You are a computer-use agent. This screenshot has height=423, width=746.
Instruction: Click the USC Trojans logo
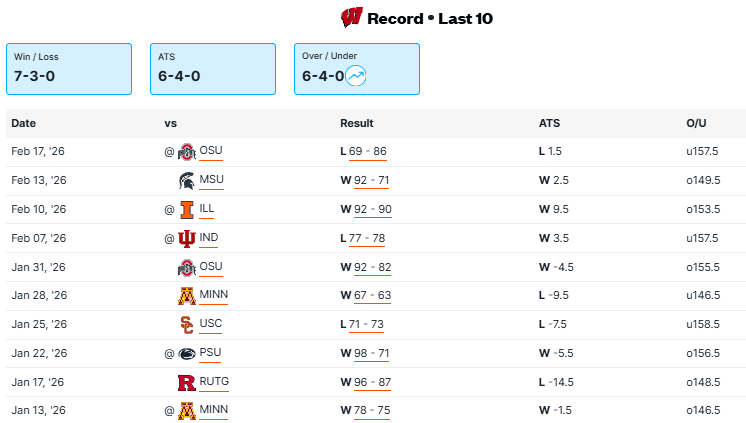coord(186,325)
